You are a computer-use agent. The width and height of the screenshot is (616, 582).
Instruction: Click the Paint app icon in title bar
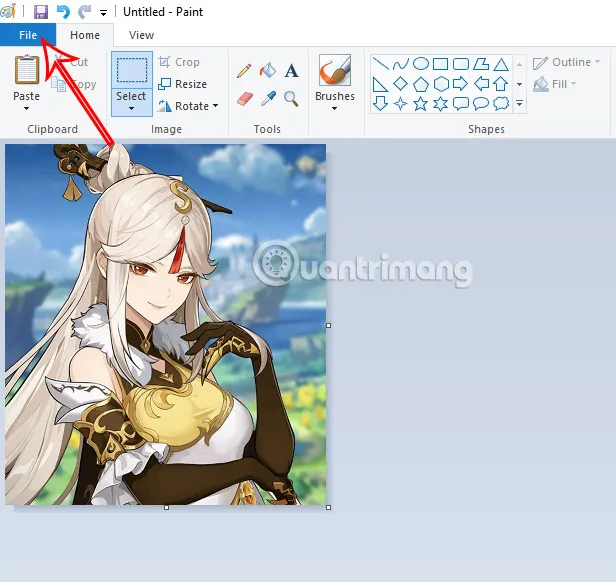[8, 11]
